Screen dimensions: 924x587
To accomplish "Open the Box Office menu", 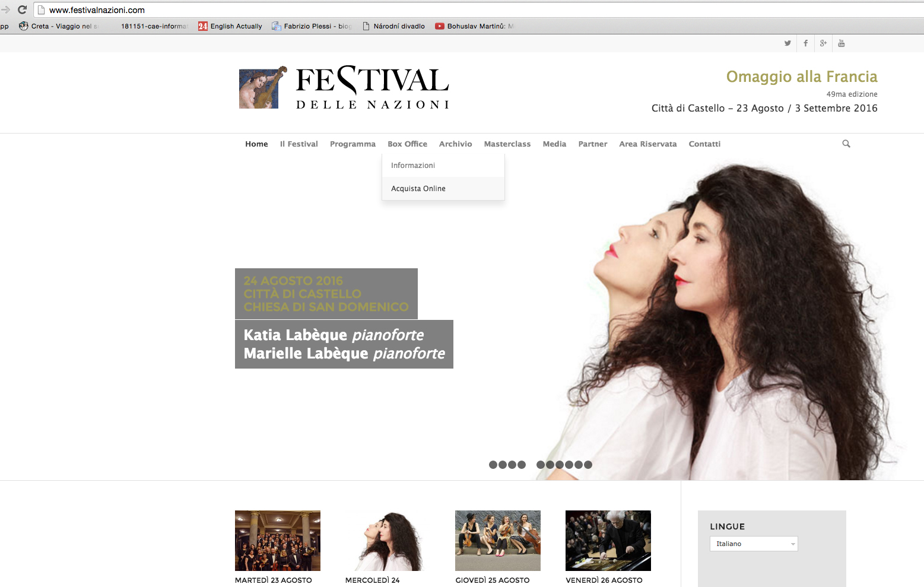I will tap(407, 144).
